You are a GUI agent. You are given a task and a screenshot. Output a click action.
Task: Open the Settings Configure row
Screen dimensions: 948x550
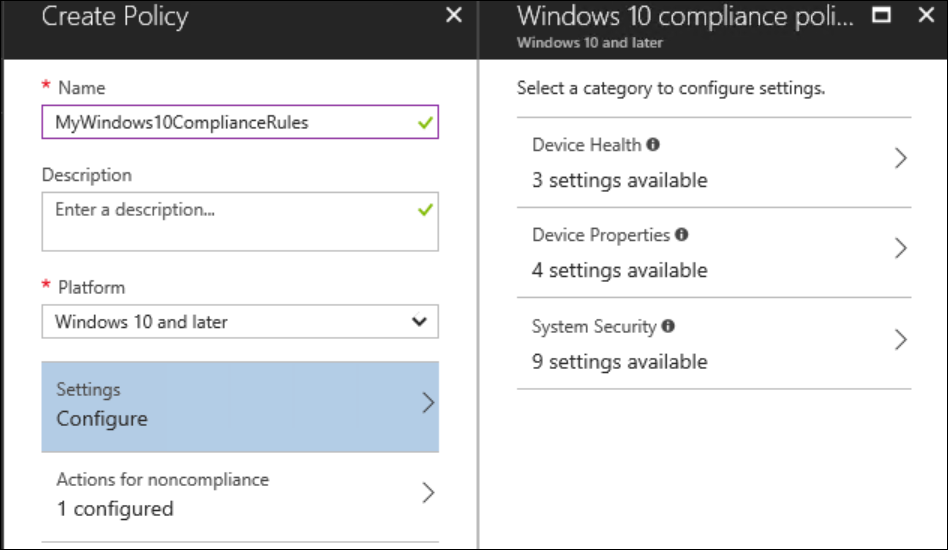240,406
